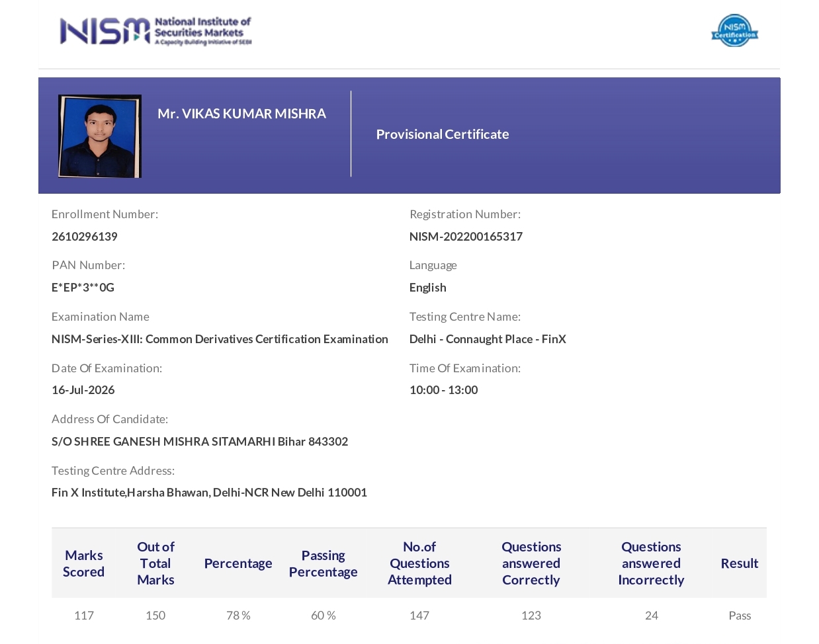Click the Passing Percentage column header
Screen dimensions: 819x644
click(x=323, y=563)
